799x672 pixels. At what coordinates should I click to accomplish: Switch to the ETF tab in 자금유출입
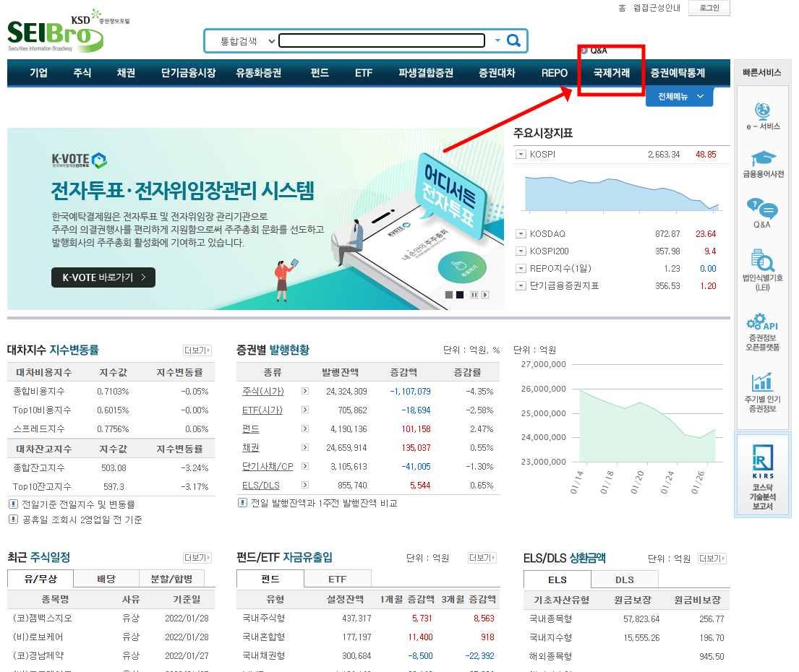click(338, 580)
